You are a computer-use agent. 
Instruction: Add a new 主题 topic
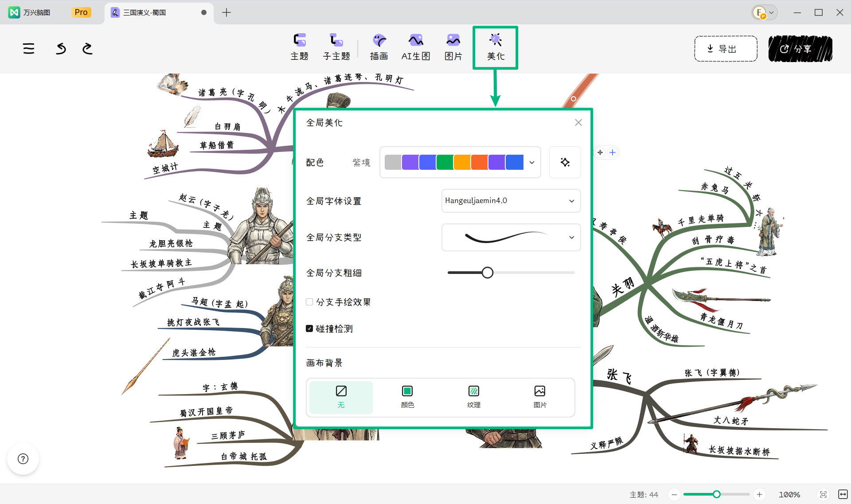[300, 47]
